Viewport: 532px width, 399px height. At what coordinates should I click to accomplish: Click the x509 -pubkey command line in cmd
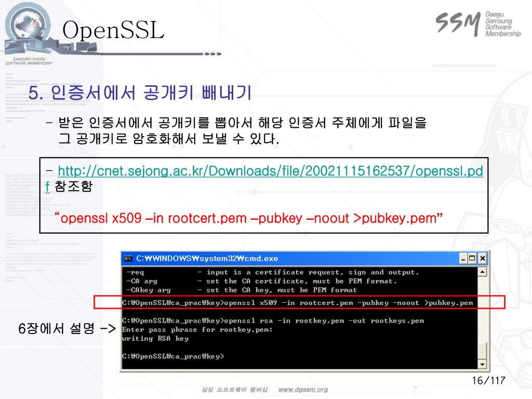297,303
